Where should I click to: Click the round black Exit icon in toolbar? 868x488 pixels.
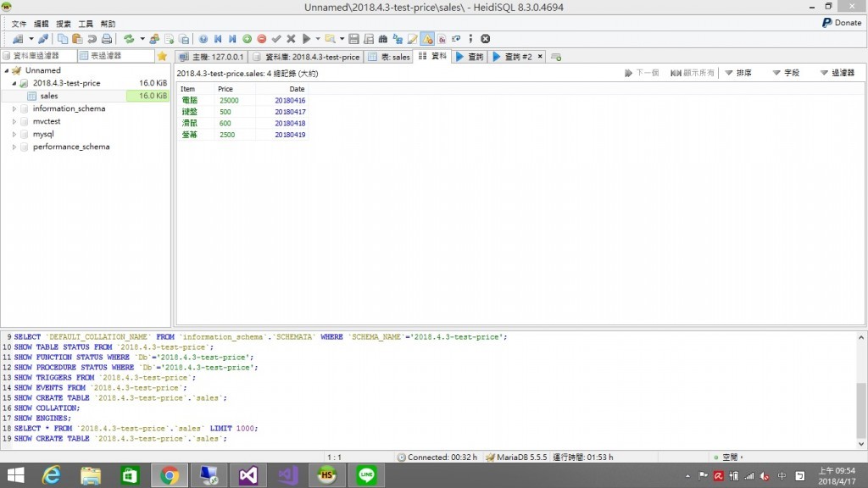point(486,39)
